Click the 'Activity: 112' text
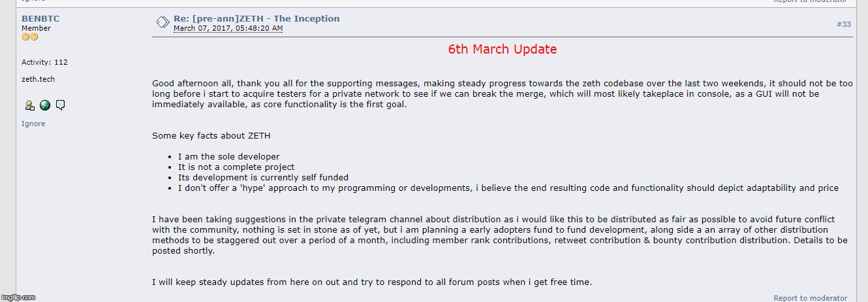Image resolution: width=868 pixels, height=302 pixels. (x=44, y=62)
